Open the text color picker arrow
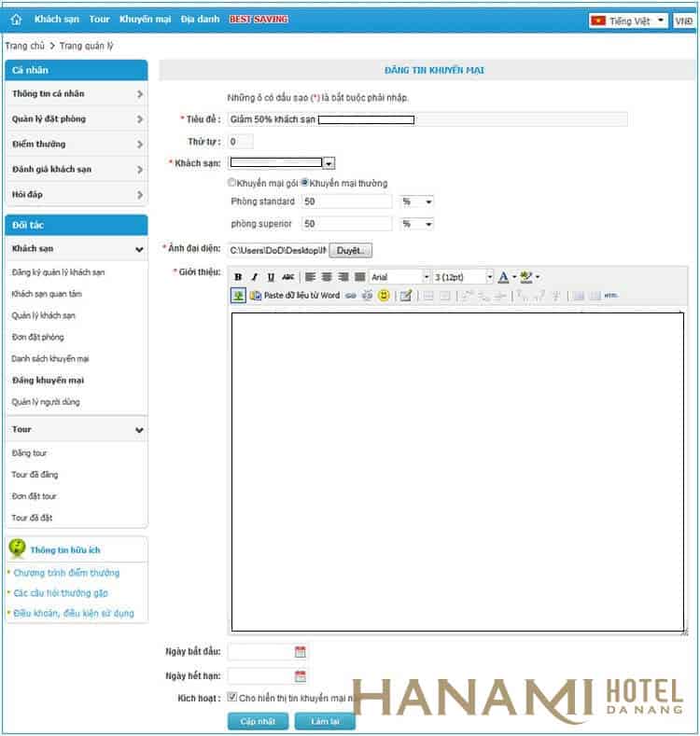700x736 pixels. pos(514,277)
